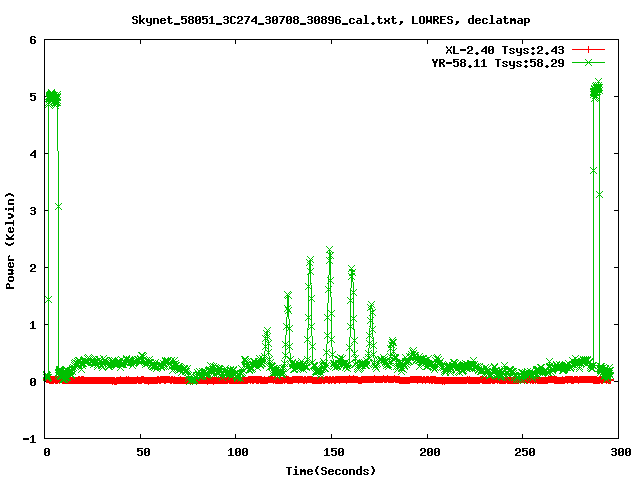Click the x-axis tick label 100
640x480 pixels.
[x=237, y=451]
